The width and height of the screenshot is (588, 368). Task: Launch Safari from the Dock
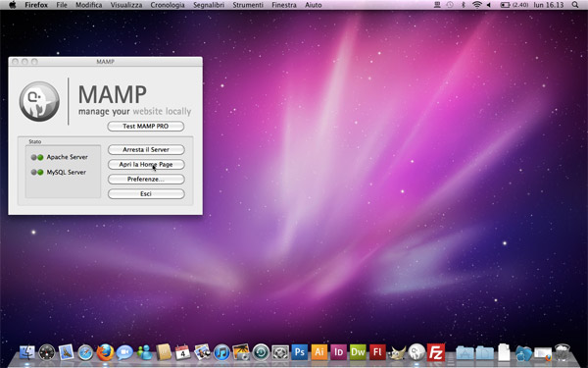tap(85, 352)
